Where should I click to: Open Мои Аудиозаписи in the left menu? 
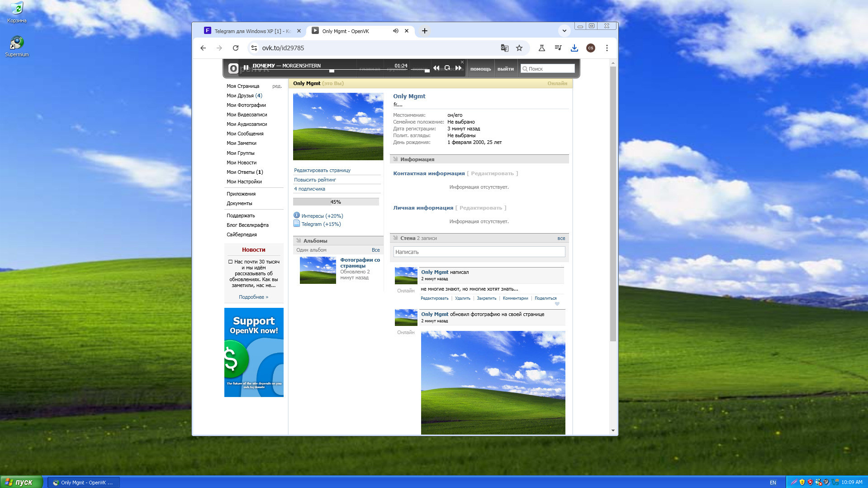[247, 124]
